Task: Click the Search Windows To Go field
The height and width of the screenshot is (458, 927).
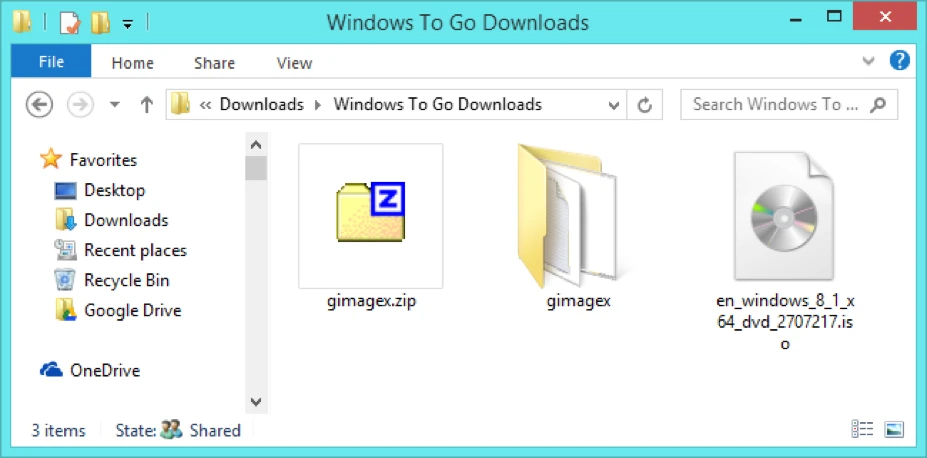Action: 789,105
